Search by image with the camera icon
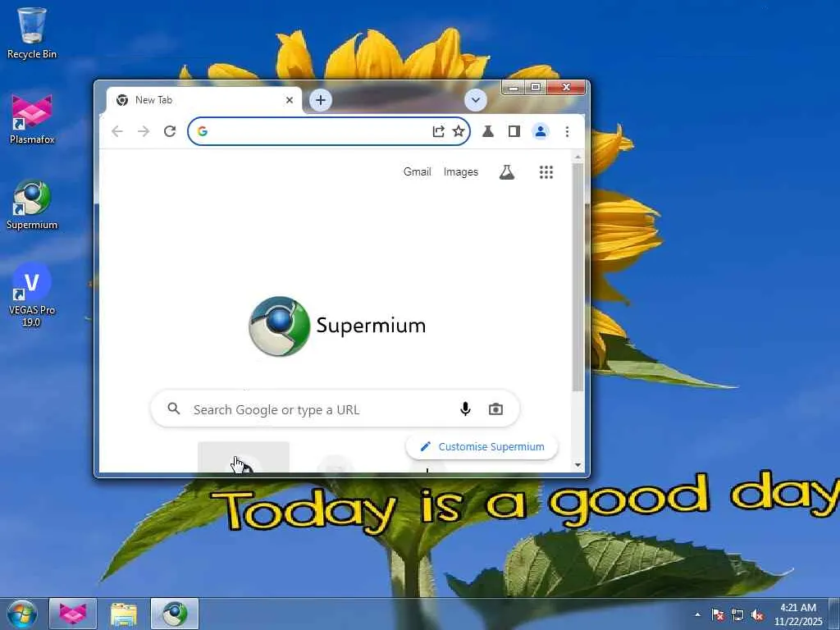Image resolution: width=840 pixels, height=630 pixels. tap(495, 409)
